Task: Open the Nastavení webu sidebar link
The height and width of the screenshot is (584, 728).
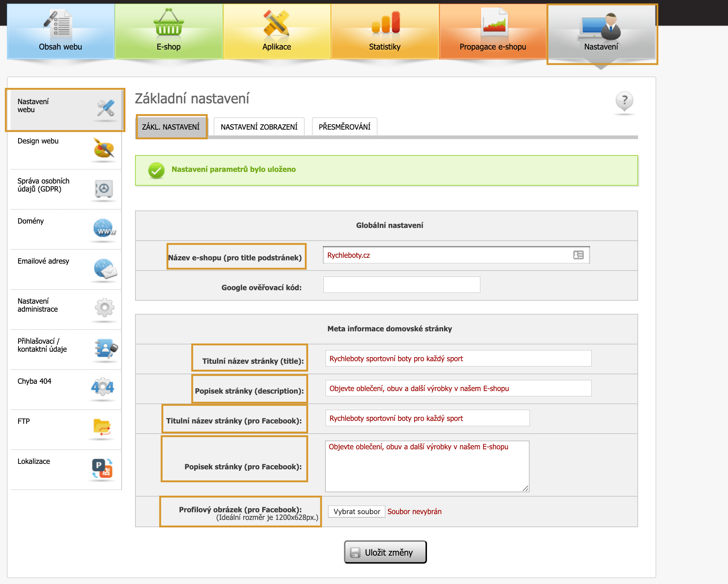Action: pyautogui.click(x=33, y=106)
